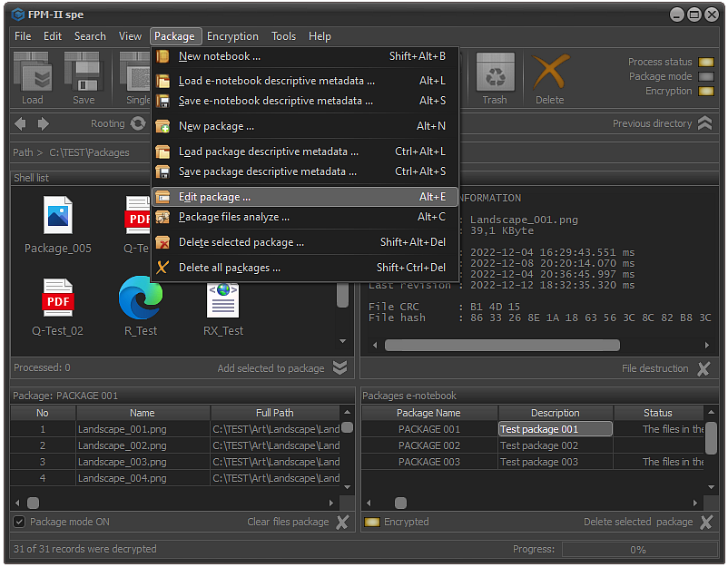Click the File destruction X icon

pos(703,368)
